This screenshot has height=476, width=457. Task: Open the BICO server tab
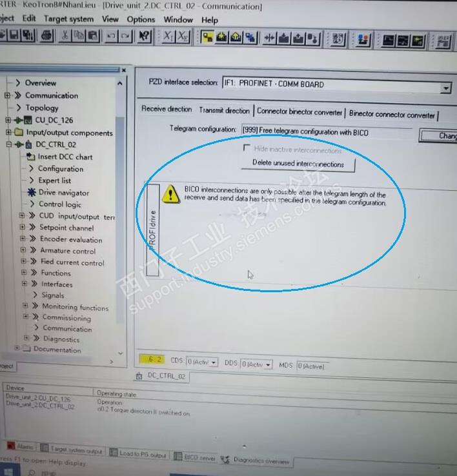[196, 457]
